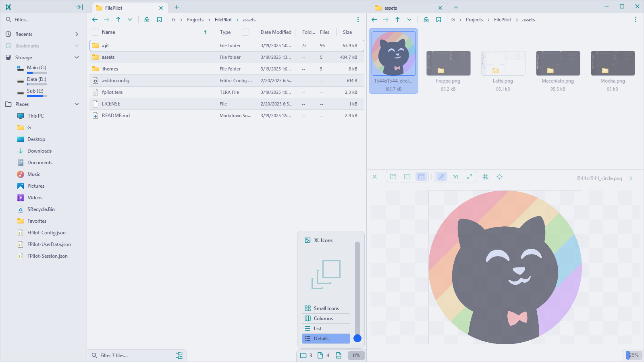Open the history dropdown arrow in left pane
Image resolution: width=644 pixels, height=362 pixels.
coord(130,20)
